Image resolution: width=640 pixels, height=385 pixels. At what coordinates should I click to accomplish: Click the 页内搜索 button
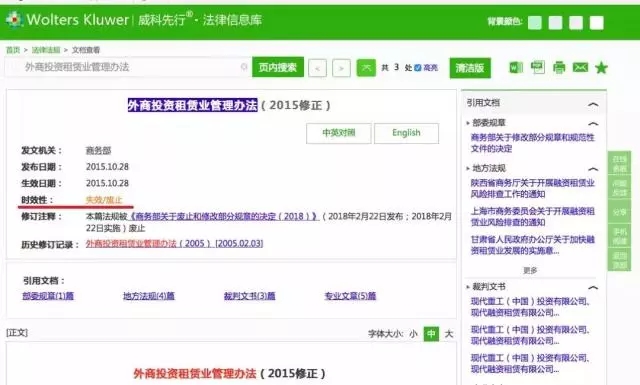pyautogui.click(x=278, y=67)
